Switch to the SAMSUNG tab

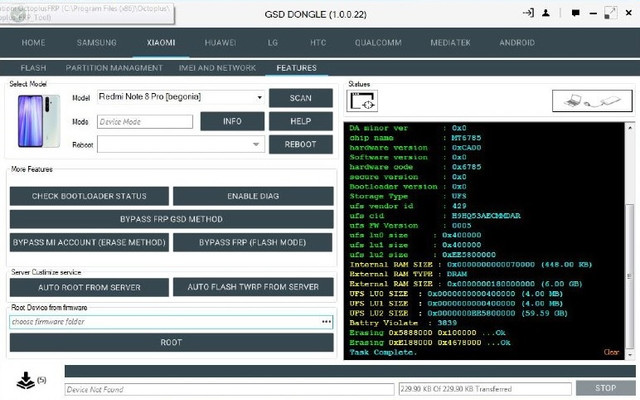[96, 42]
